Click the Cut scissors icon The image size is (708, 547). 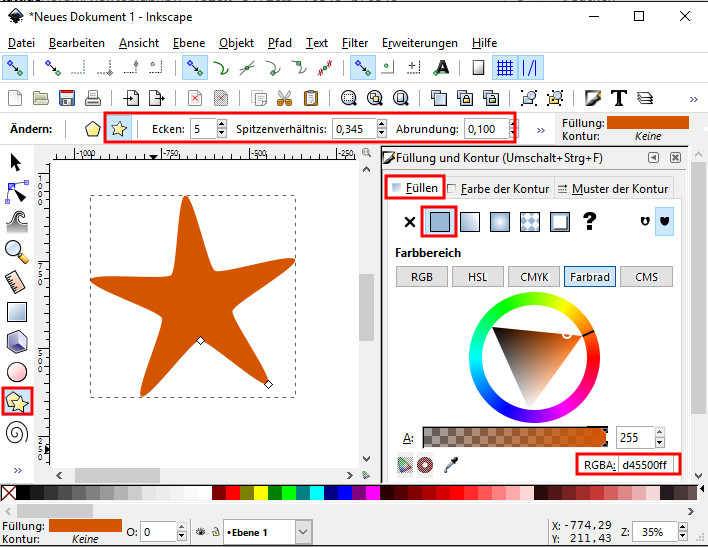pyautogui.click(x=285, y=98)
